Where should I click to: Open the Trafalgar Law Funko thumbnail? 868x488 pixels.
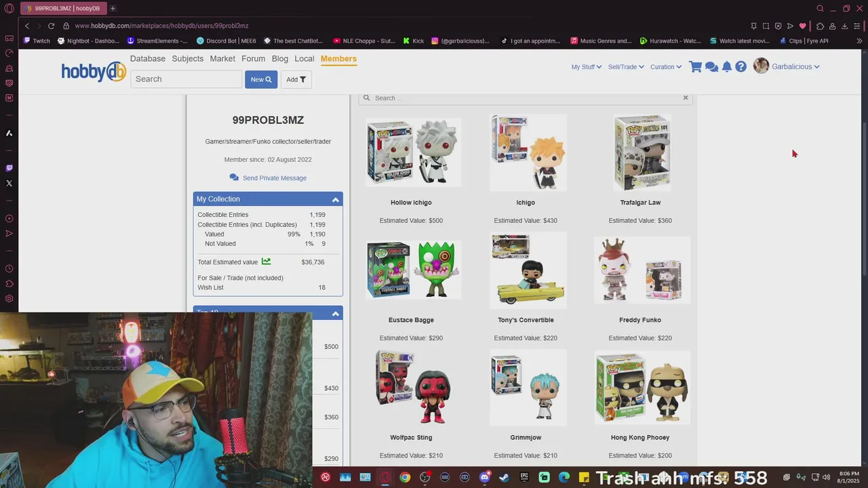(x=642, y=152)
